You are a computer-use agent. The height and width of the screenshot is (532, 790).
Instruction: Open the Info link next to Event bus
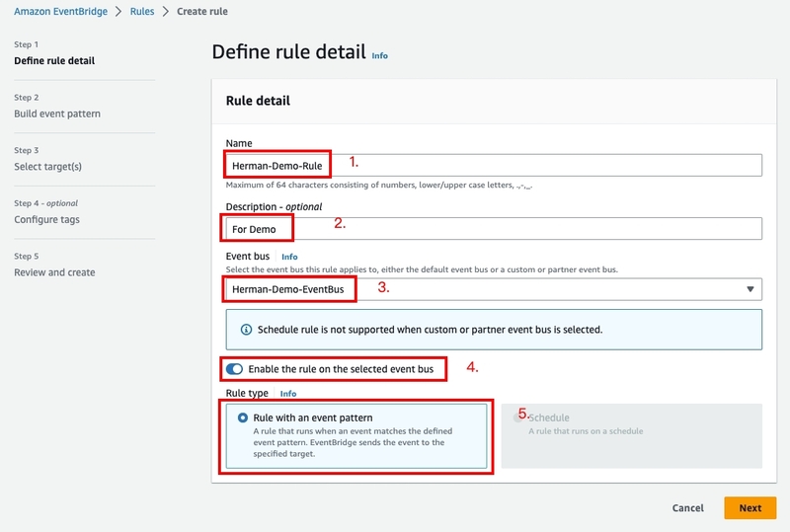[x=289, y=257]
